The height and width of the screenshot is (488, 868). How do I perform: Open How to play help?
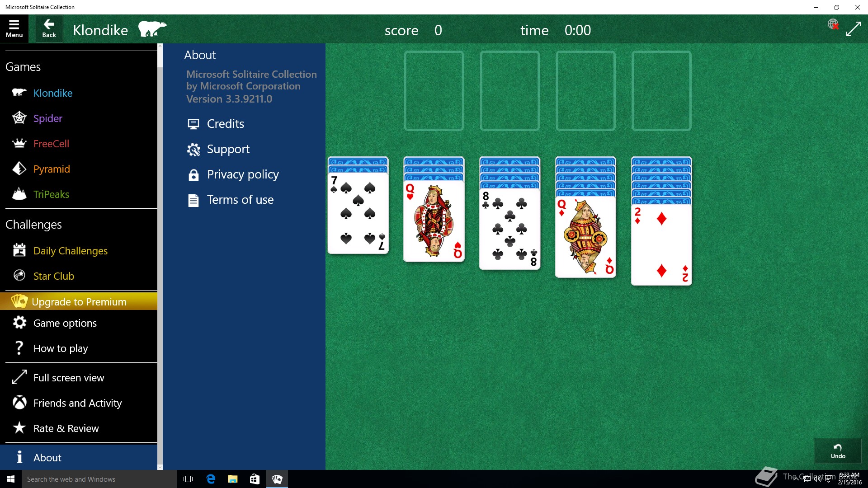pyautogui.click(x=61, y=348)
